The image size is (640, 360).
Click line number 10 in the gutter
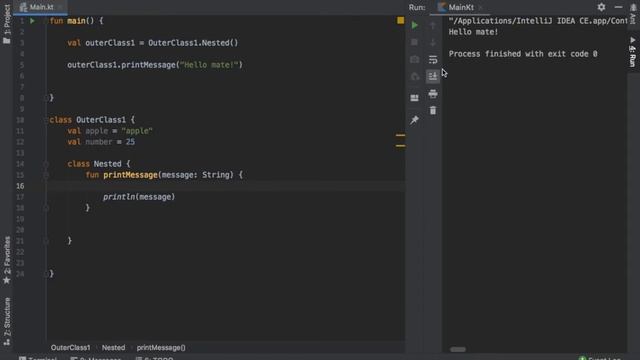click(20, 120)
